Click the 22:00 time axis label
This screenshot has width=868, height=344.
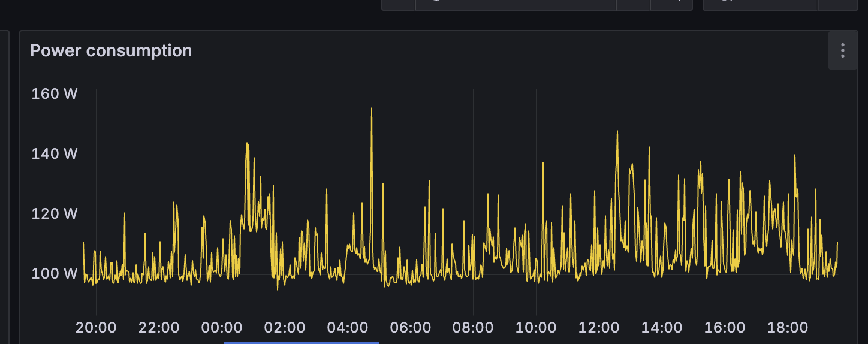tap(159, 328)
